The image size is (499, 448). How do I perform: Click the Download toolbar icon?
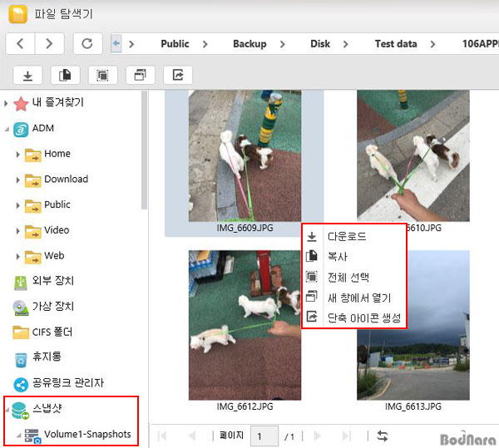coord(27,76)
